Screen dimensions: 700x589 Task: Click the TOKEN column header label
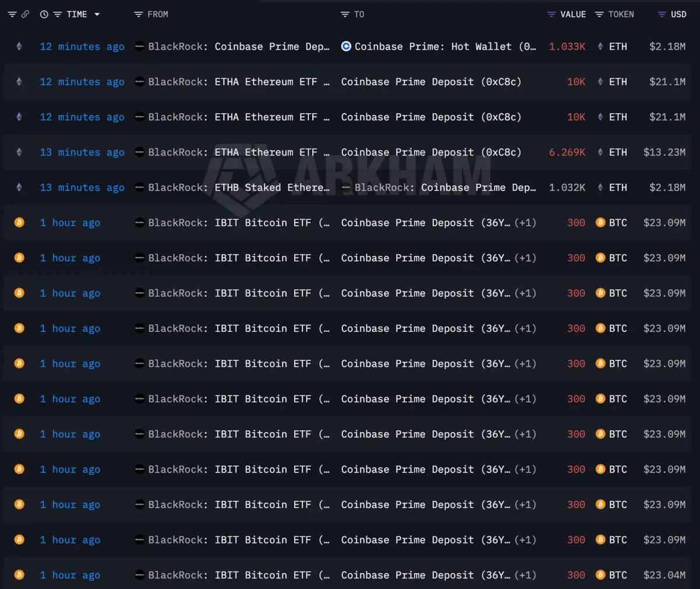(621, 15)
